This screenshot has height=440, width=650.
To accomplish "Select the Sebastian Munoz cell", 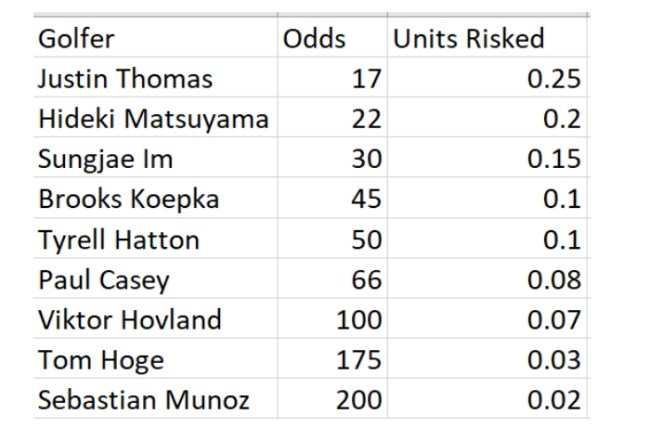I will pyautogui.click(x=143, y=400).
